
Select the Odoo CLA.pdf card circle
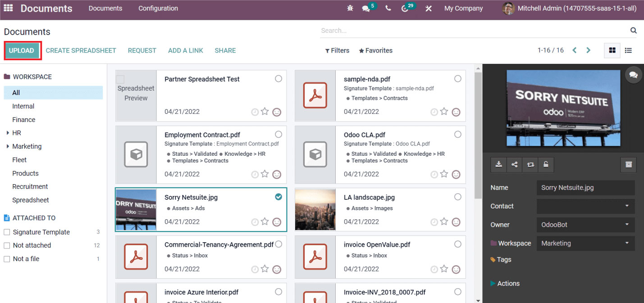458,135
